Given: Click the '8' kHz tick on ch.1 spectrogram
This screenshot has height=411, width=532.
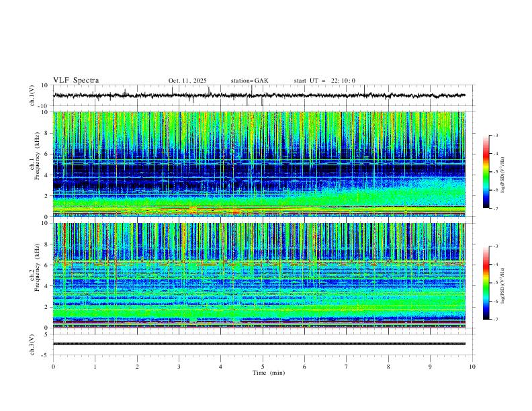Looking at the screenshot, I should 47,133.
